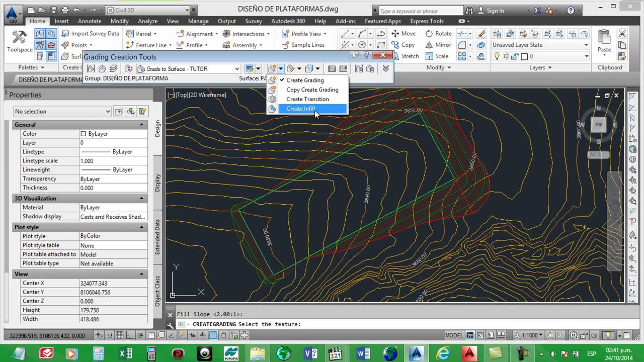Select the Rotate tool

tap(438, 34)
